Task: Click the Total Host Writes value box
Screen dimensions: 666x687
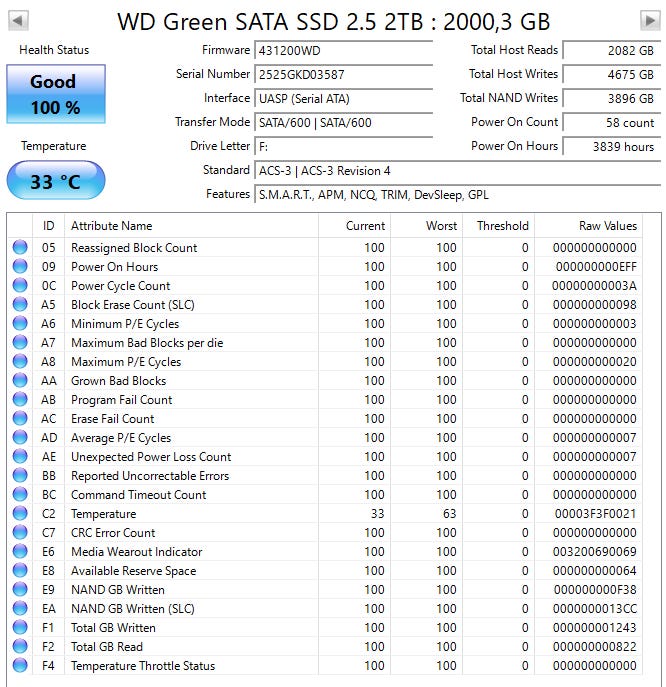Action: 612,74
